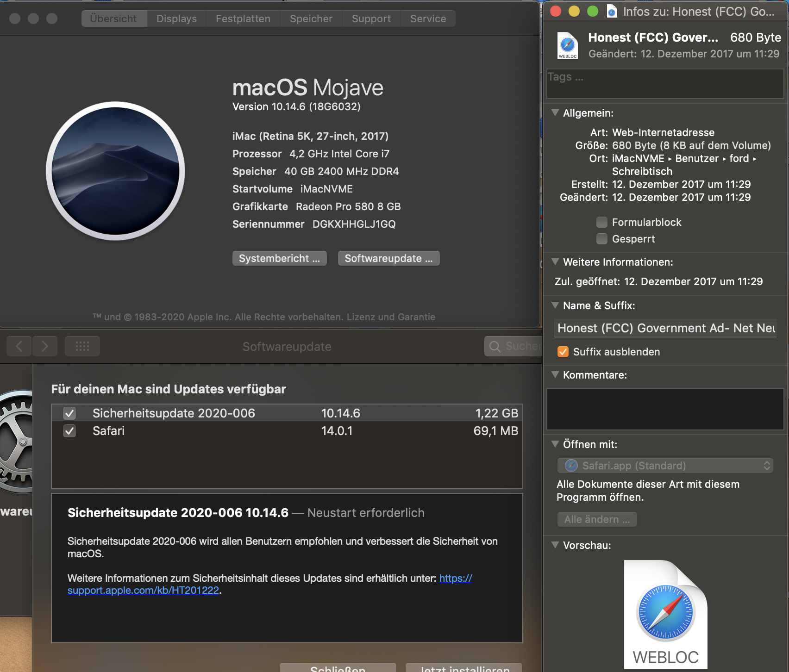Click the Name & Suffix filename field
789x672 pixels.
665,328
